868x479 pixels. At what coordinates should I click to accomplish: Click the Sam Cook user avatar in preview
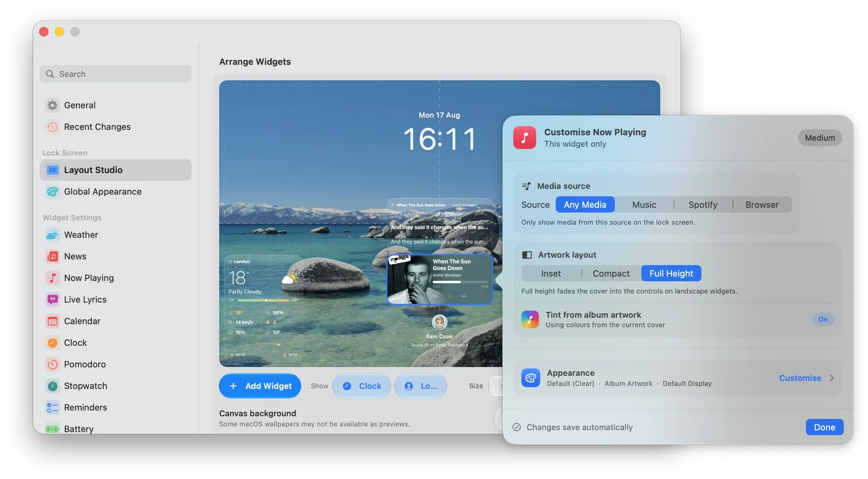tap(439, 322)
